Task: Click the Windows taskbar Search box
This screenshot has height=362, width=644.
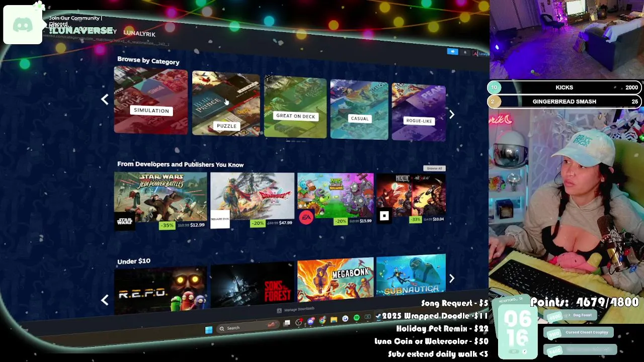Action: click(248, 327)
